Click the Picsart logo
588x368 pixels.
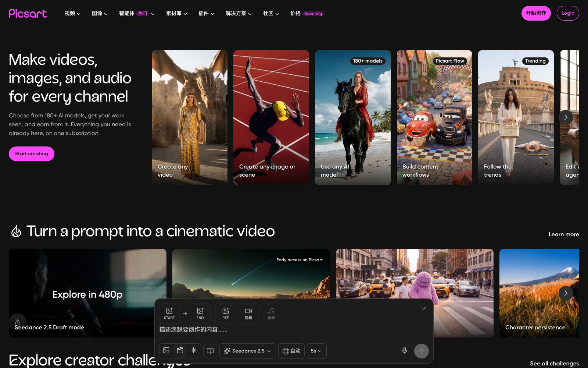(28, 14)
